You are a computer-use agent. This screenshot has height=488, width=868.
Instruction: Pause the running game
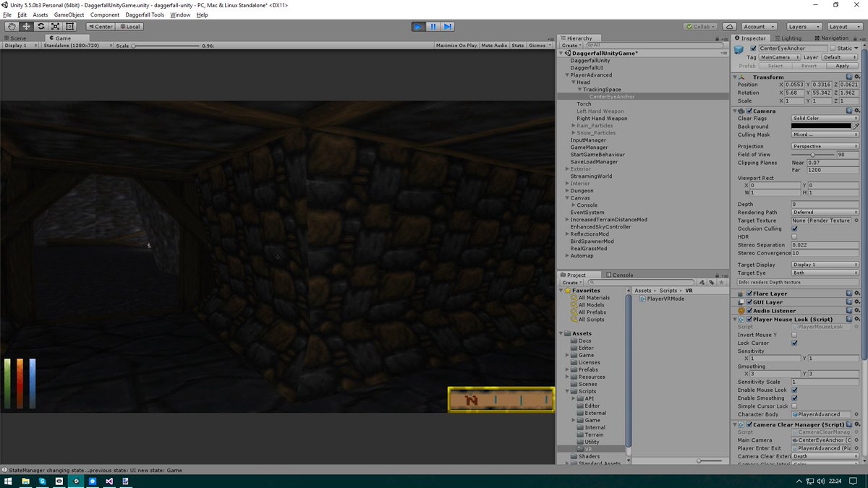(433, 27)
